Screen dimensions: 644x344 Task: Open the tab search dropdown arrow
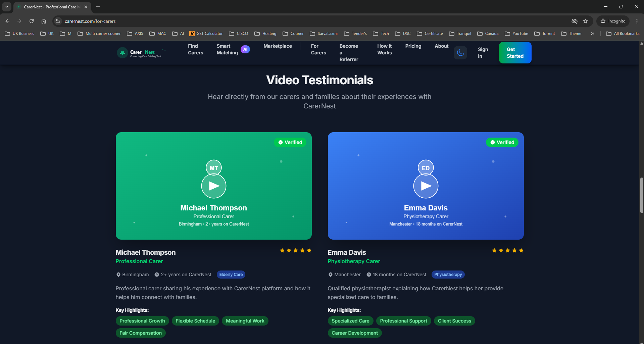pos(7,7)
